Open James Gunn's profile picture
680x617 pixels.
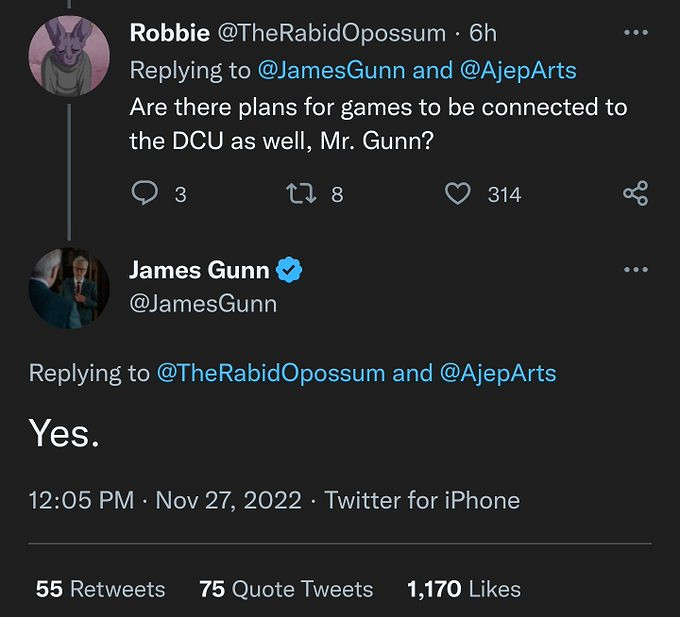click(69, 287)
